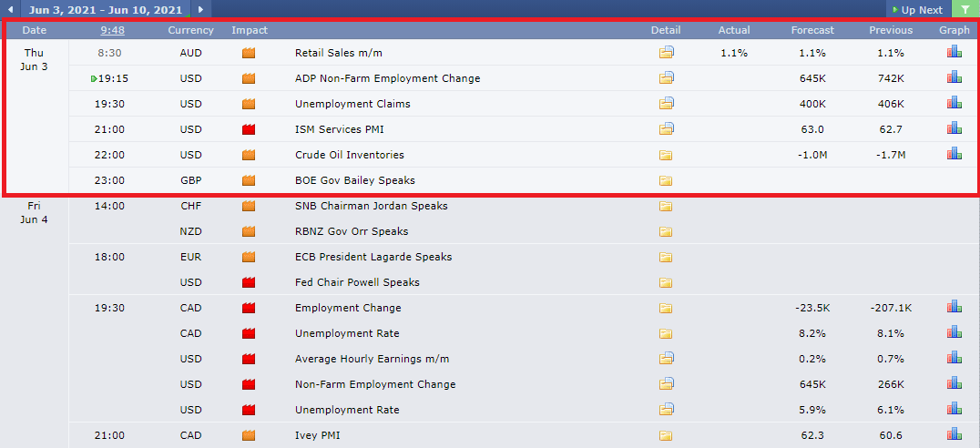Viewport: 980px width, 448px height.
Task: Go to the next week arrow
Action: point(200,9)
